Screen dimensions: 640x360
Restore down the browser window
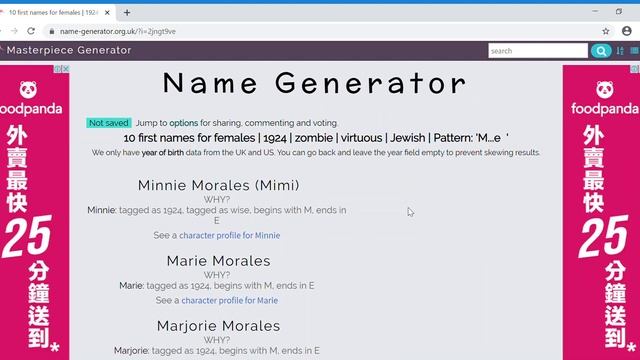(619, 11)
